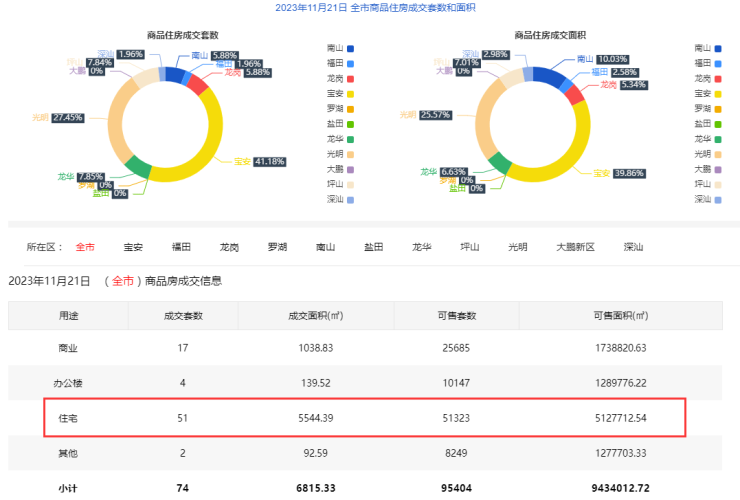This screenshot has height=500, width=740.
Task: Click 龙岗 red legend swatch in right chart
Action: pos(715,78)
